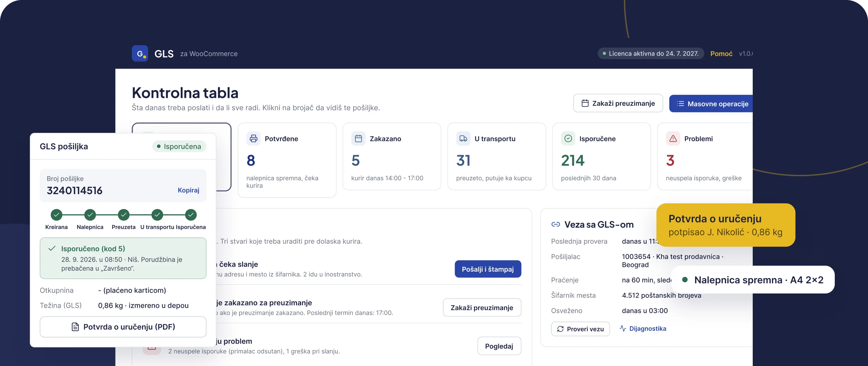Click the refresh icon in Proveri vezu button
Image resolution: width=868 pixels, height=366 pixels.
point(560,329)
